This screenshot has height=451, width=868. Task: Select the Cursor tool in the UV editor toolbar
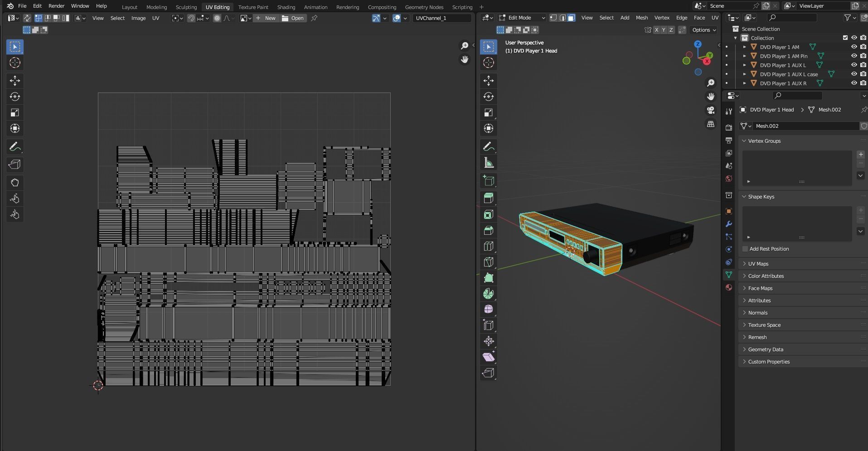(x=15, y=63)
